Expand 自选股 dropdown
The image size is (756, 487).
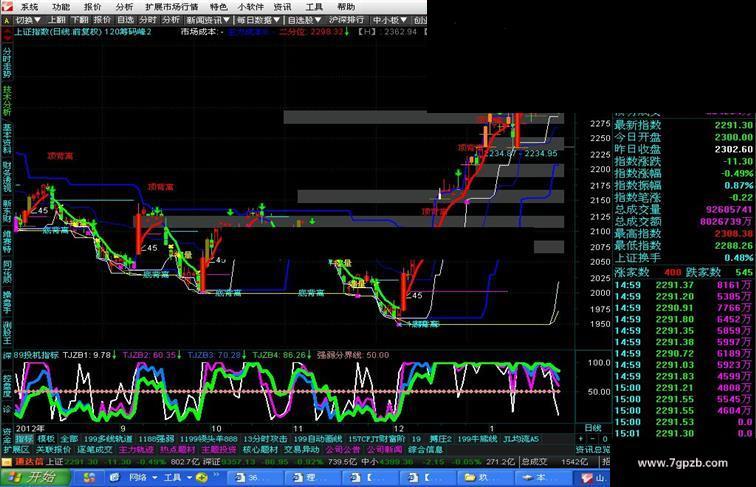(x=305, y=20)
